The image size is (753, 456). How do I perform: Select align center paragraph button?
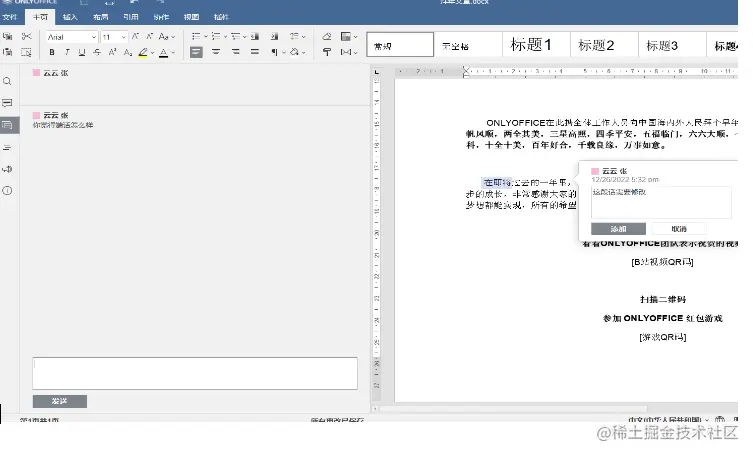click(216, 52)
